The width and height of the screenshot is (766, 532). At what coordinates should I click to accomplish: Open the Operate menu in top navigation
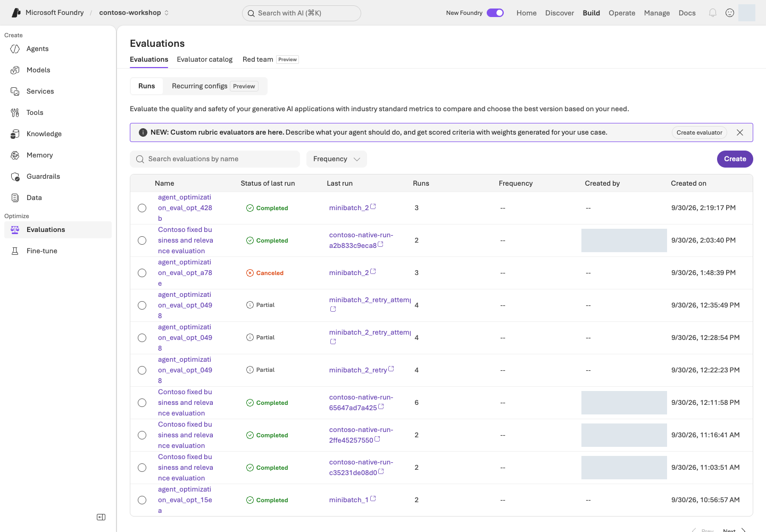(622, 13)
